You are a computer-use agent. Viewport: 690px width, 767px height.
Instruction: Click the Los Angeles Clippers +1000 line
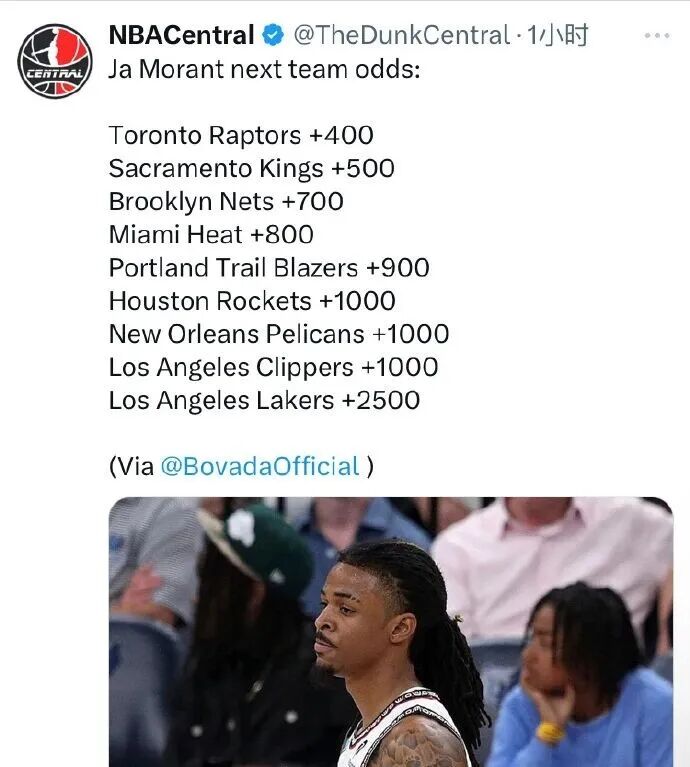(273, 367)
